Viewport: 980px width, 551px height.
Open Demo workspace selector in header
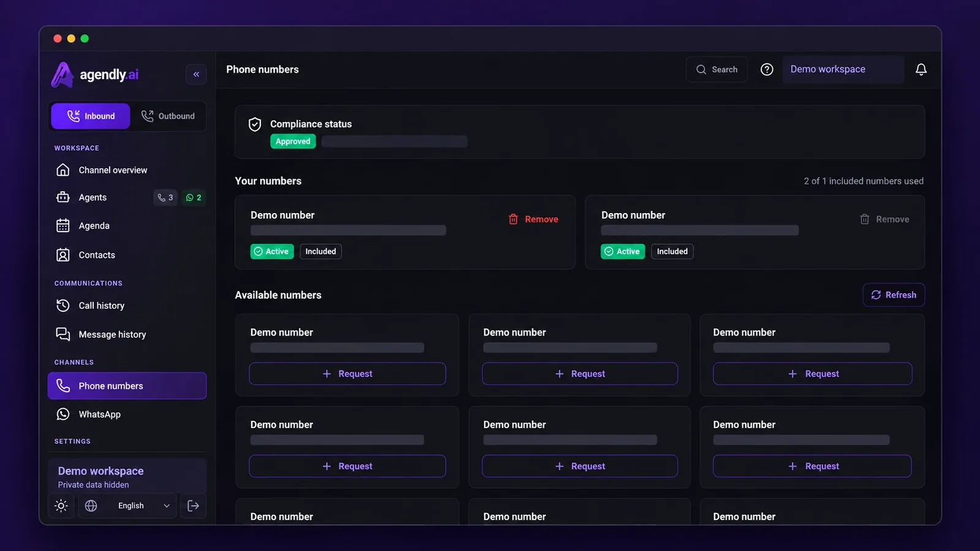click(x=843, y=69)
